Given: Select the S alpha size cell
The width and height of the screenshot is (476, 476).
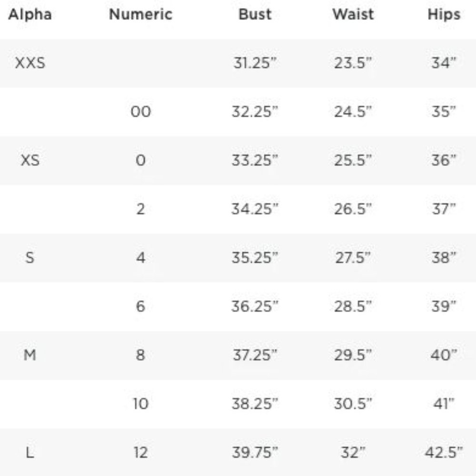Looking at the screenshot, I should tap(30, 258).
